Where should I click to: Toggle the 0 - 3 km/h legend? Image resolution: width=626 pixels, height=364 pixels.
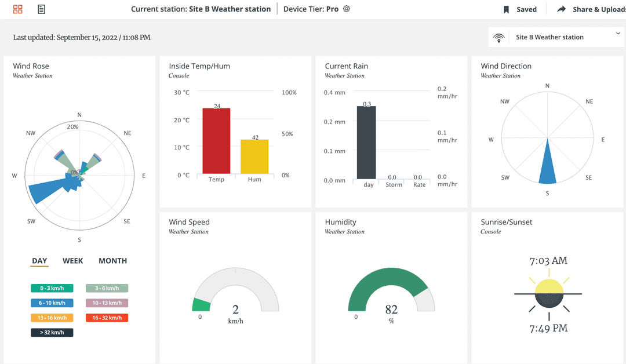(52, 288)
